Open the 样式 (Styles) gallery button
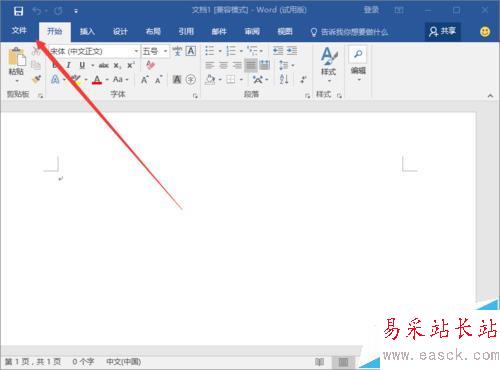The width and height of the screenshot is (500, 370). tap(329, 64)
